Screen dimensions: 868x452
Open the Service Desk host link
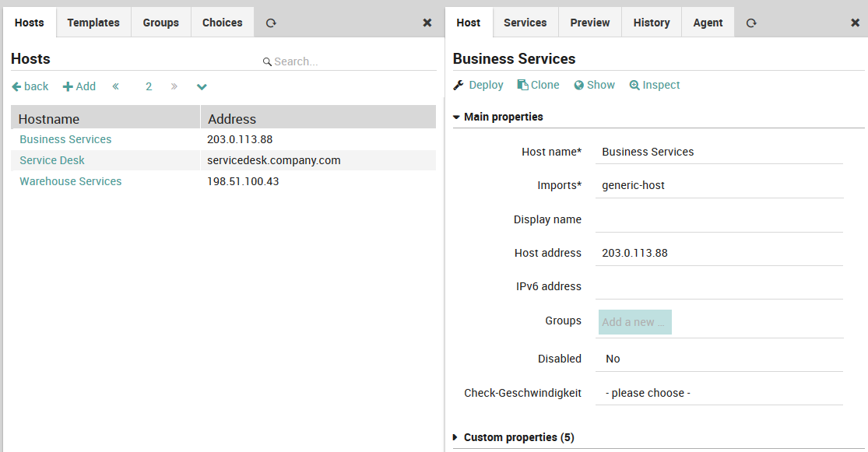[52, 160]
